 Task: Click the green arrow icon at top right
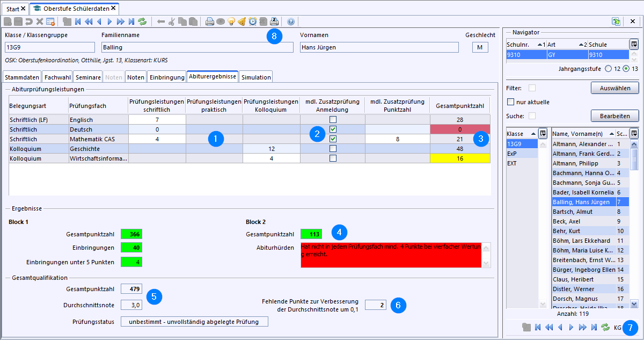pyautogui.click(x=616, y=21)
